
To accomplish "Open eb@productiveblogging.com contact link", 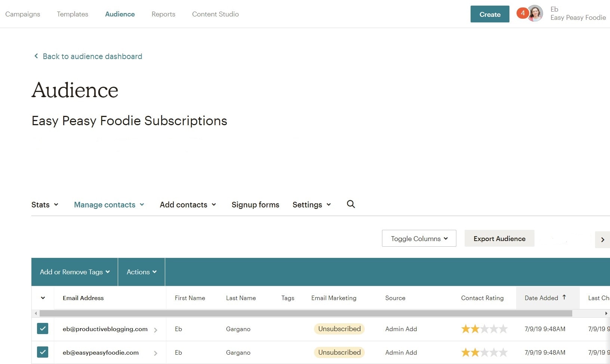I will coord(105,329).
